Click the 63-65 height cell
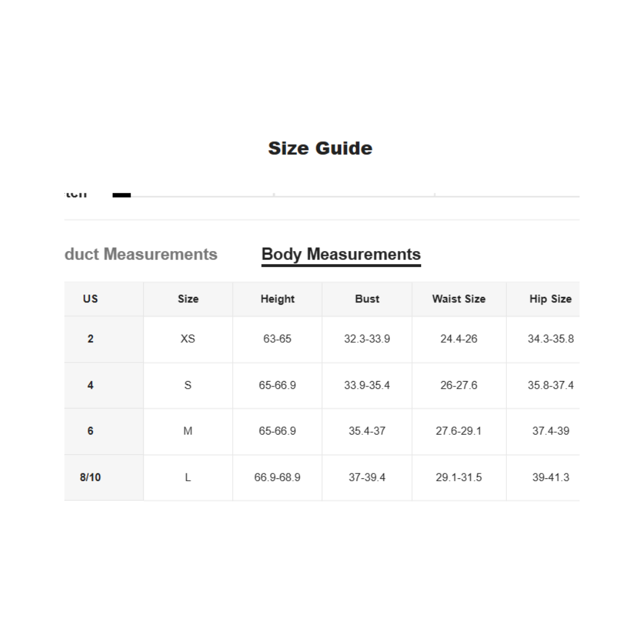The image size is (644, 644). pyautogui.click(x=277, y=339)
